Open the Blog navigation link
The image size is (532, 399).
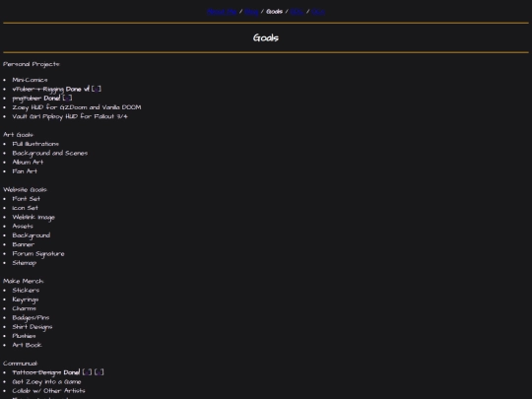(251, 12)
